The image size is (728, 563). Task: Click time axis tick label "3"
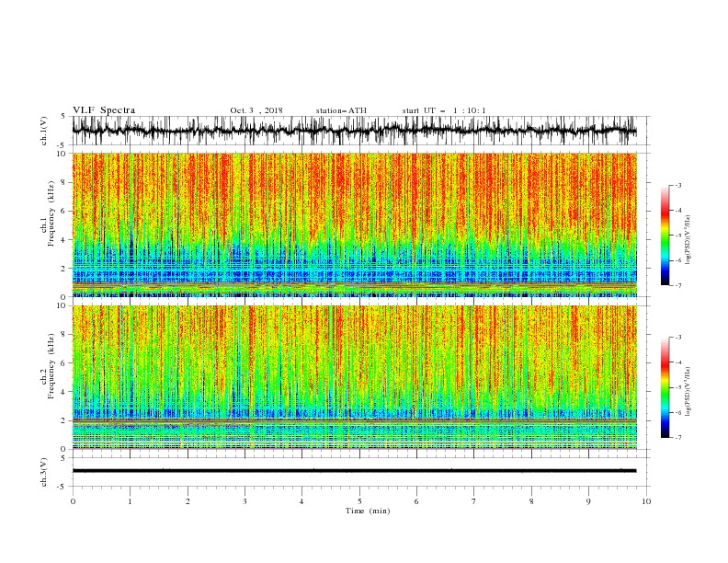(x=245, y=501)
